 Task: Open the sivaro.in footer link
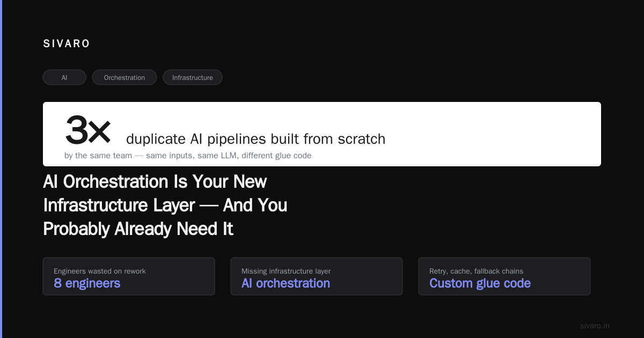(595, 326)
